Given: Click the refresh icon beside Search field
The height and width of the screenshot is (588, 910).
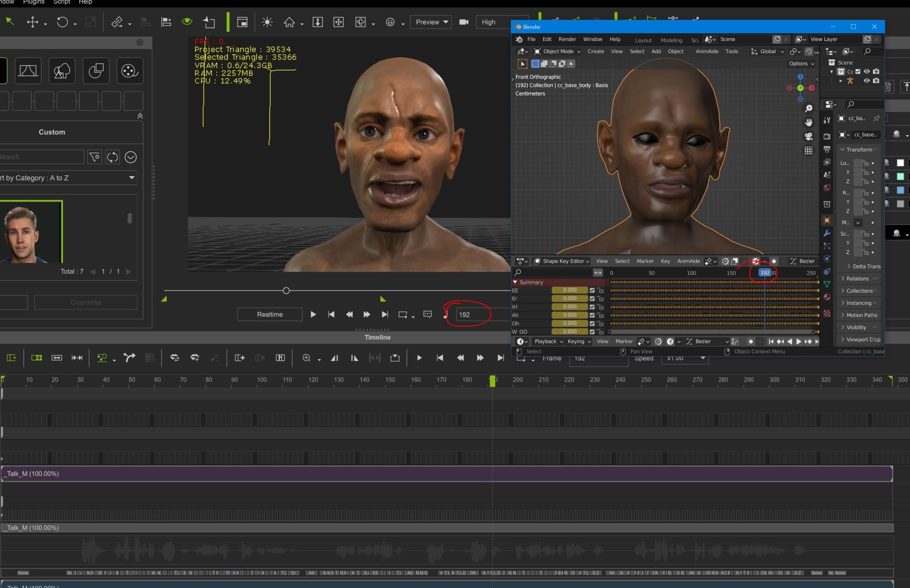Looking at the screenshot, I should (x=112, y=157).
